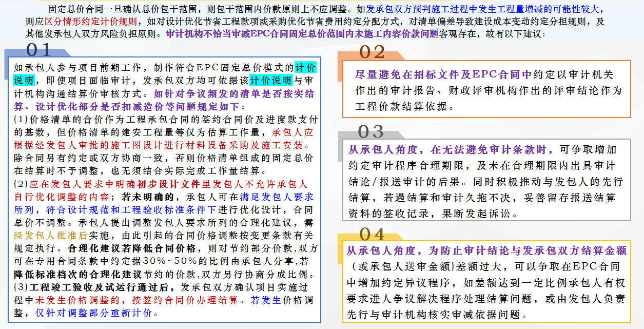Click the blue phrase "仅针对调整部分重新计价"

pyautogui.click(x=93, y=314)
